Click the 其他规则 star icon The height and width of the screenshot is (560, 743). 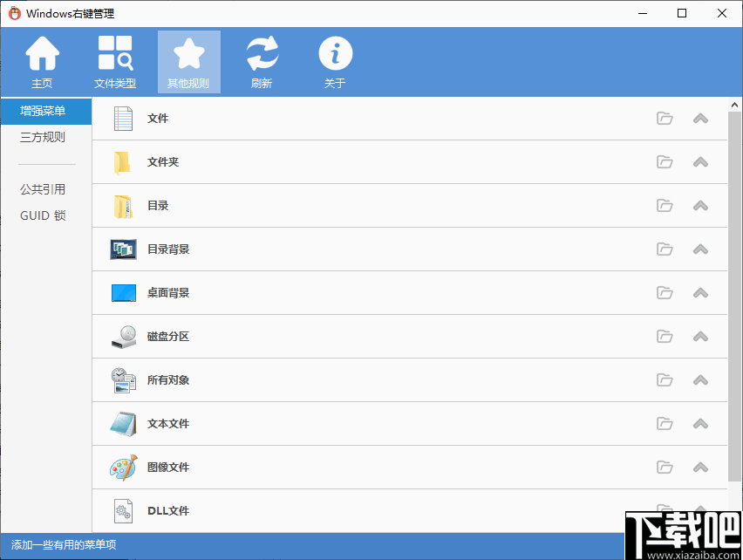click(x=188, y=52)
